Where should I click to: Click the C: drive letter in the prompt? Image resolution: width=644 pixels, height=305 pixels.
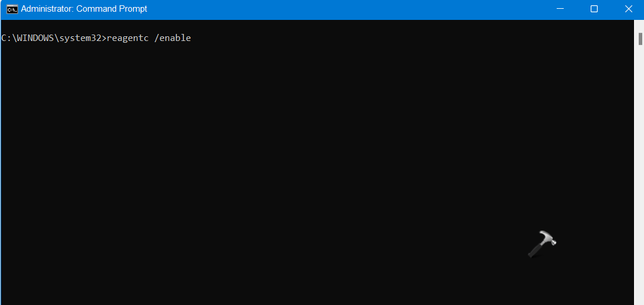coord(6,38)
